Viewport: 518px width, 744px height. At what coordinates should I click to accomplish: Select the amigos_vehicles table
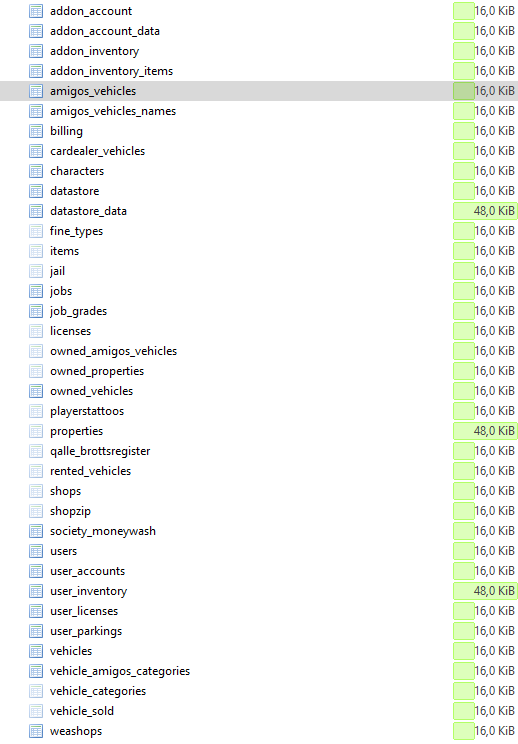click(x=93, y=91)
